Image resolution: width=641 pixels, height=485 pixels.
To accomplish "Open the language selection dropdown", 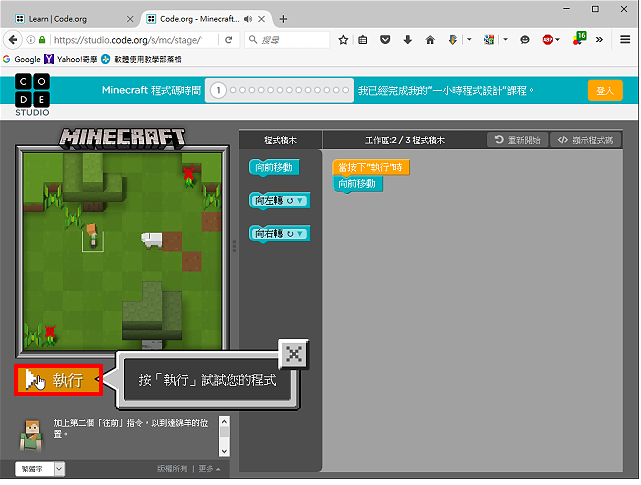I will coord(40,469).
